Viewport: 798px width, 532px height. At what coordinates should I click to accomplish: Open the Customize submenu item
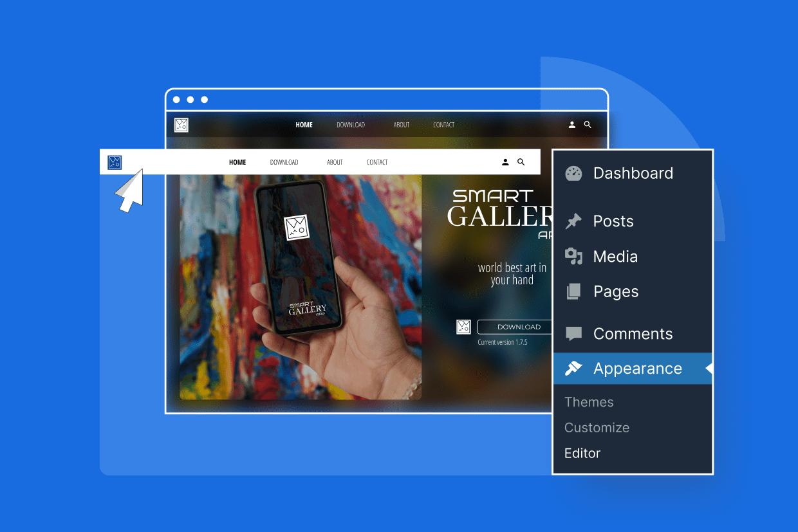click(x=597, y=428)
